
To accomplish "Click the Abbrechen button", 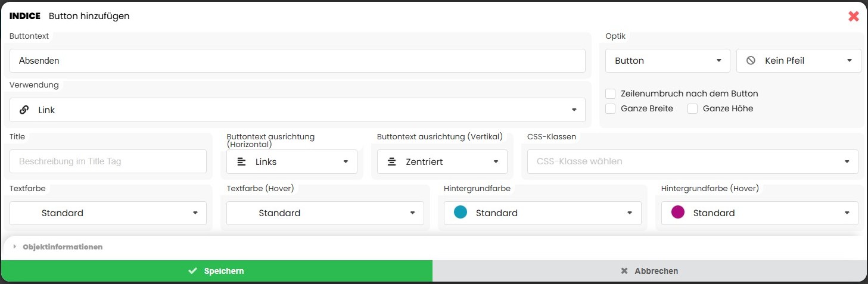I will (x=649, y=271).
